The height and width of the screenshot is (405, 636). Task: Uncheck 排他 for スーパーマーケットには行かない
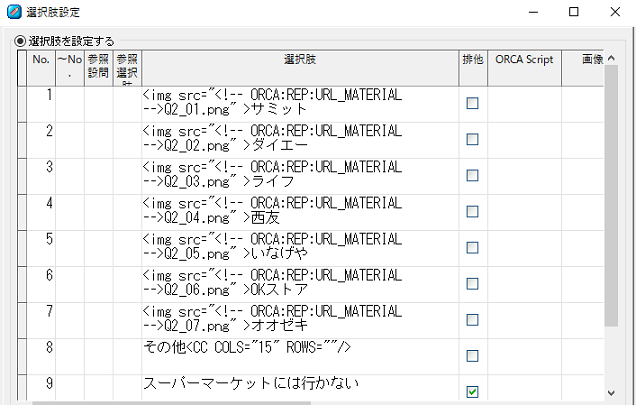coord(472,392)
